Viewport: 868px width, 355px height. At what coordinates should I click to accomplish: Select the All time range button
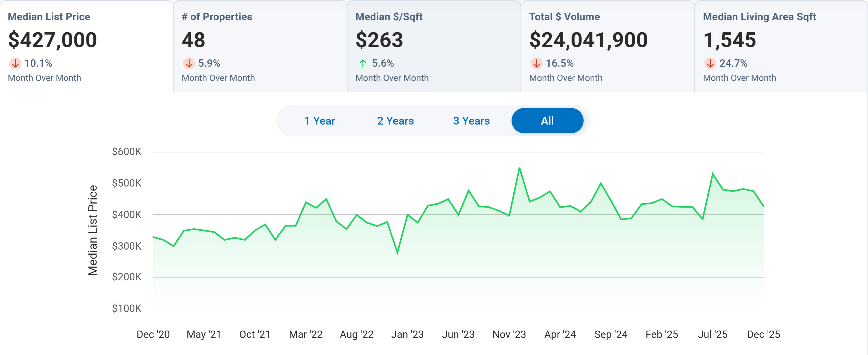point(547,121)
